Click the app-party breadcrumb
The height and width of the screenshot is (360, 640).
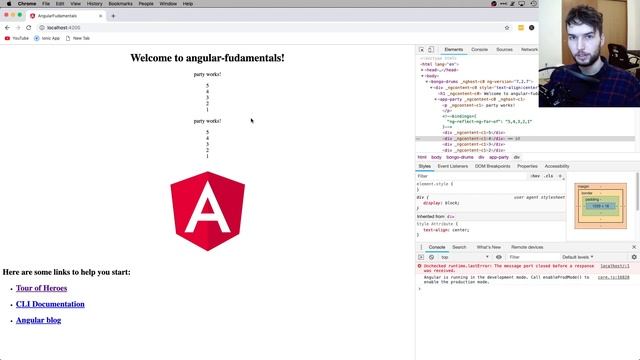tap(499, 157)
